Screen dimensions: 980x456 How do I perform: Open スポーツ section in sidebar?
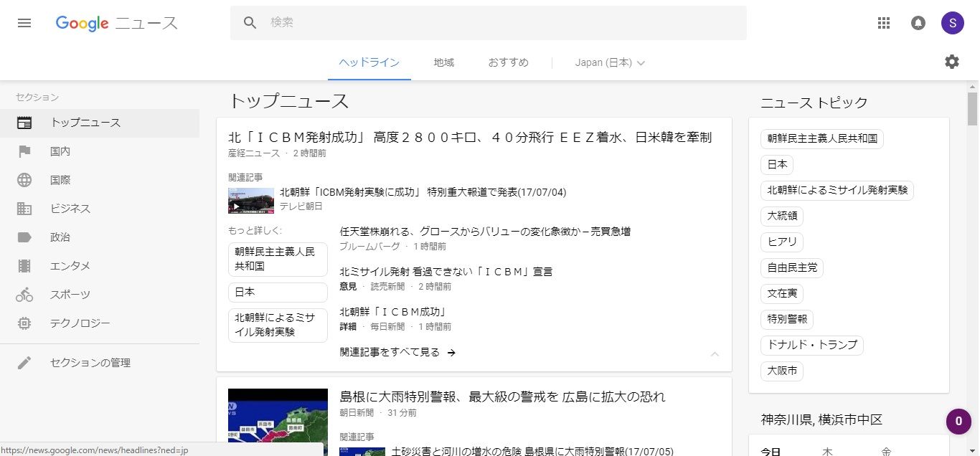pos(100,295)
